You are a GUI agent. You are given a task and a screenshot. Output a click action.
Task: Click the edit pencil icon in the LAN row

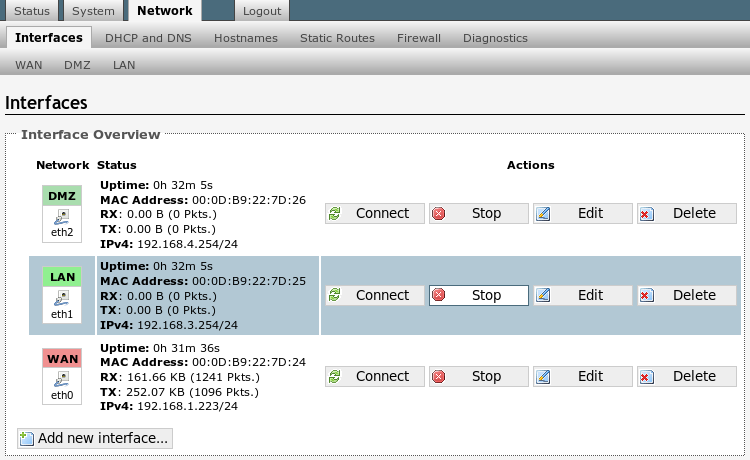coord(543,295)
